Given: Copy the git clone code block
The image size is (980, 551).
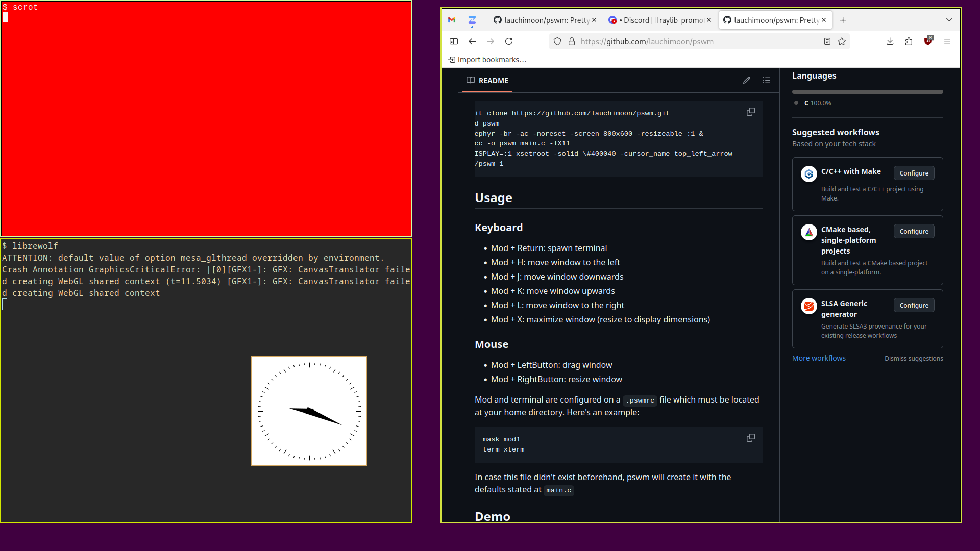Looking at the screenshot, I should (750, 112).
